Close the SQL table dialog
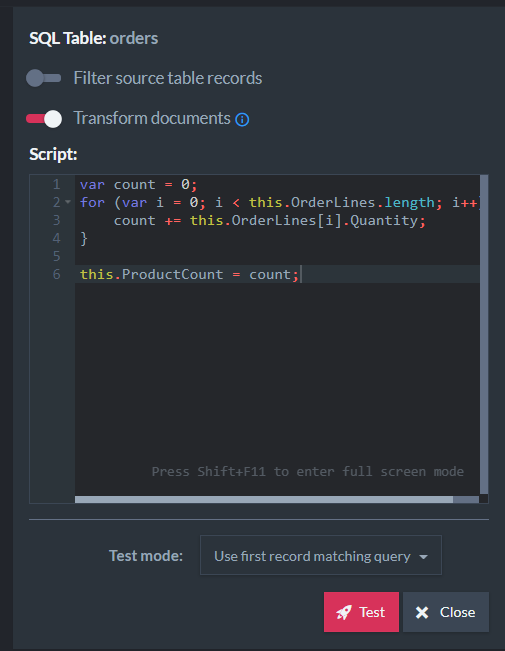This screenshot has height=651, width=505. pos(446,612)
